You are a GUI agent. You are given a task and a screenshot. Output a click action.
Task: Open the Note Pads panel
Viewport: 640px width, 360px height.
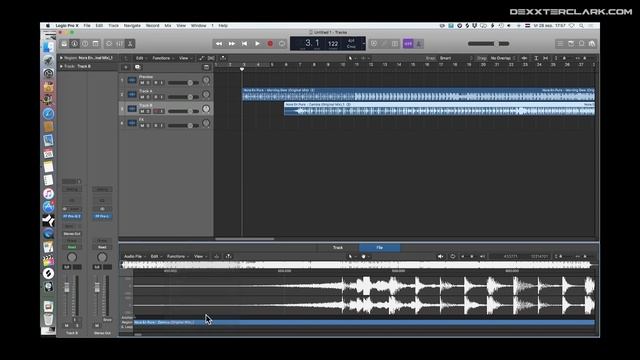coord(571,44)
